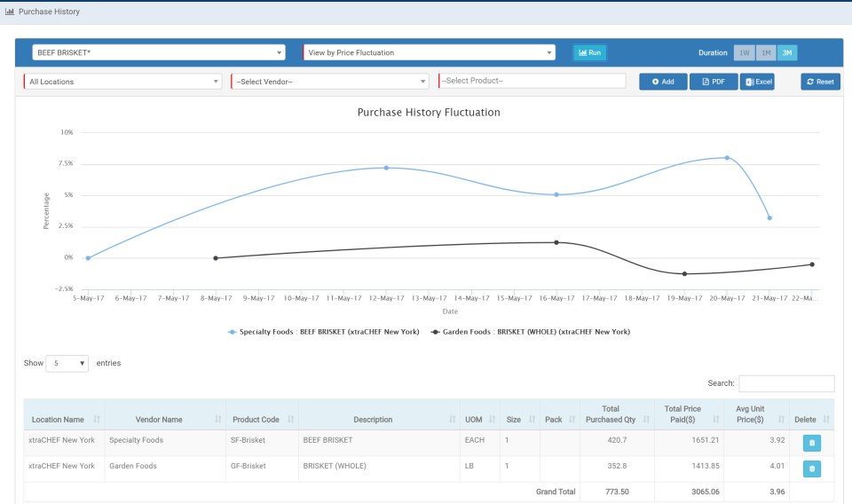
Task: Open the View by Price Fluctuation dropdown
Action: click(430, 52)
